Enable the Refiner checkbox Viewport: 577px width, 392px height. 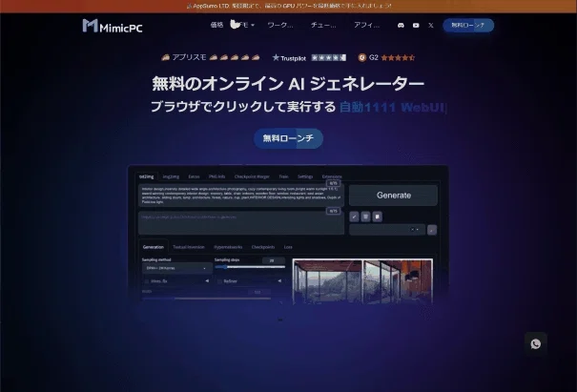[x=219, y=281]
